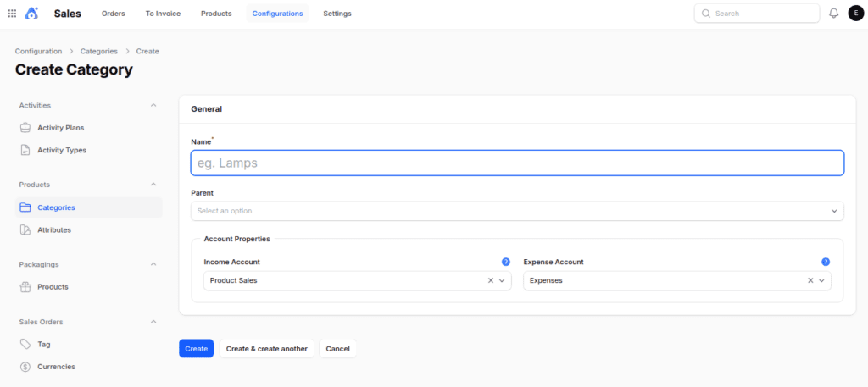Select Categories label in the sidebar
868x387 pixels.
[57, 207]
